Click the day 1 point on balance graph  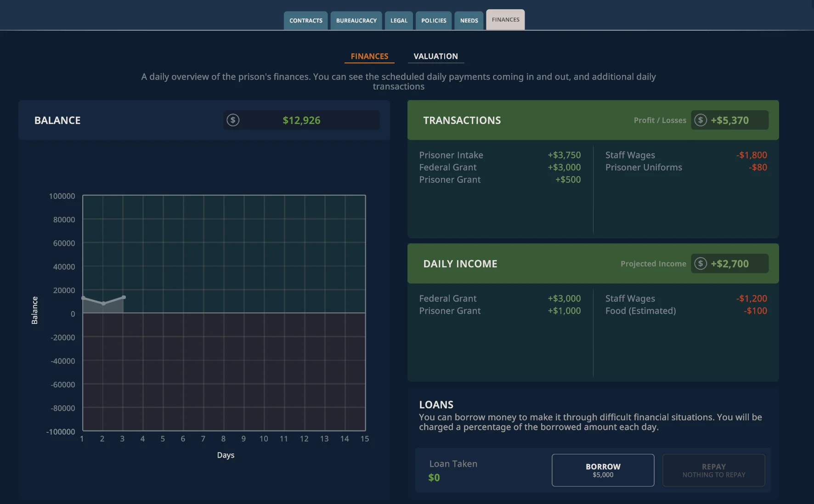click(x=83, y=298)
